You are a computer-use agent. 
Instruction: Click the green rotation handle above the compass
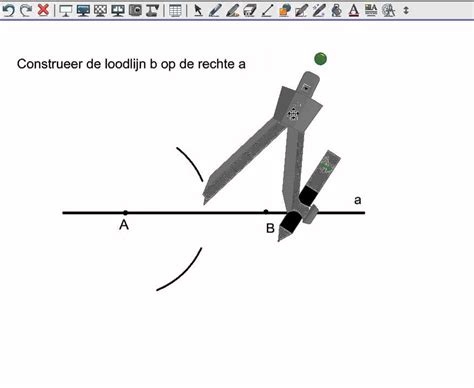tap(320, 59)
